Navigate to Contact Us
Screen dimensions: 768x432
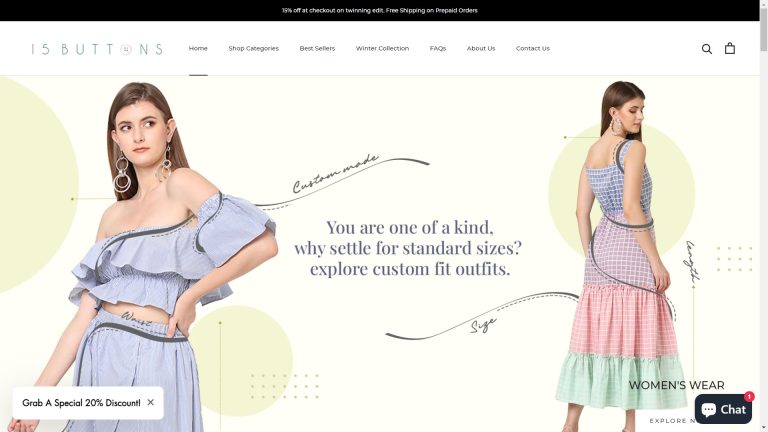click(x=533, y=48)
